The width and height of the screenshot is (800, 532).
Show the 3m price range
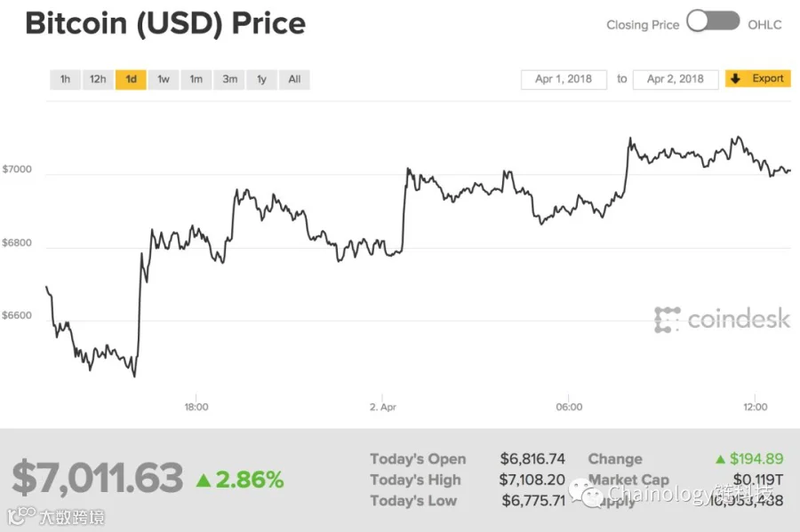click(229, 80)
